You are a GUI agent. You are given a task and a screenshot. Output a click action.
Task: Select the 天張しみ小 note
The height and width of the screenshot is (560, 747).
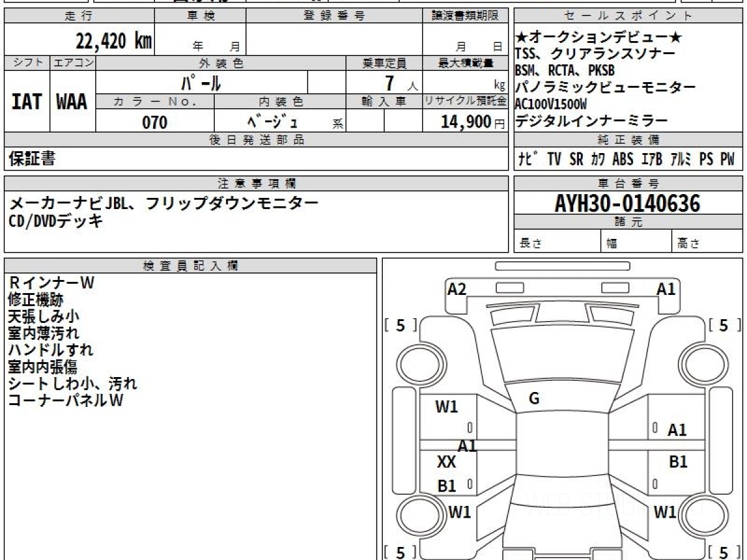(44, 317)
